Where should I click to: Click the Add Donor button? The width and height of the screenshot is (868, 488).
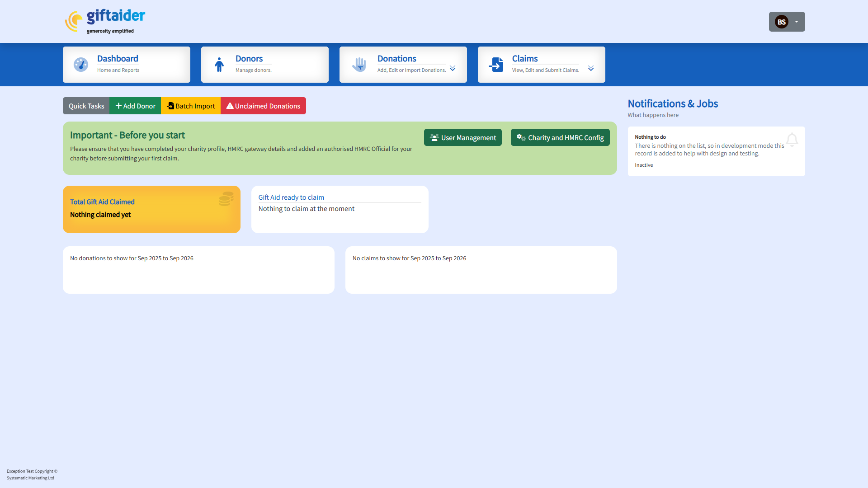135,106
